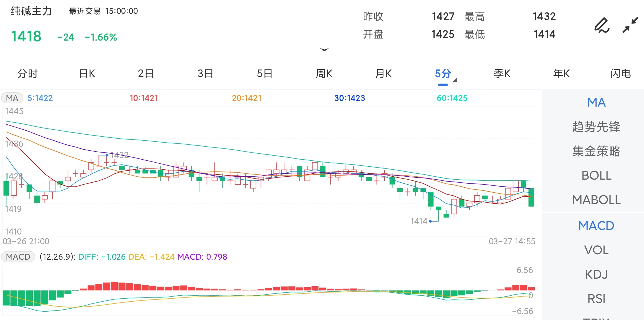Switch the sub-chart to KDJ
The width and height of the screenshot is (644, 320).
(596, 274)
